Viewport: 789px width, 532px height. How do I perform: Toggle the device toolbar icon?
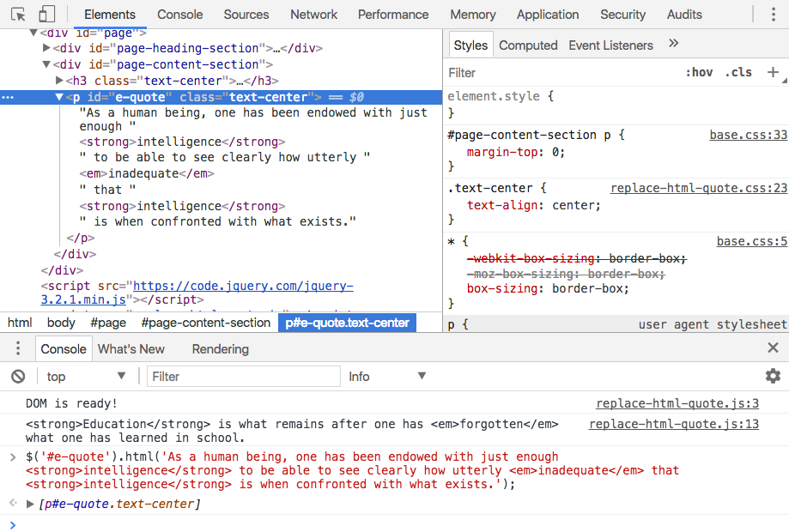pos(47,15)
